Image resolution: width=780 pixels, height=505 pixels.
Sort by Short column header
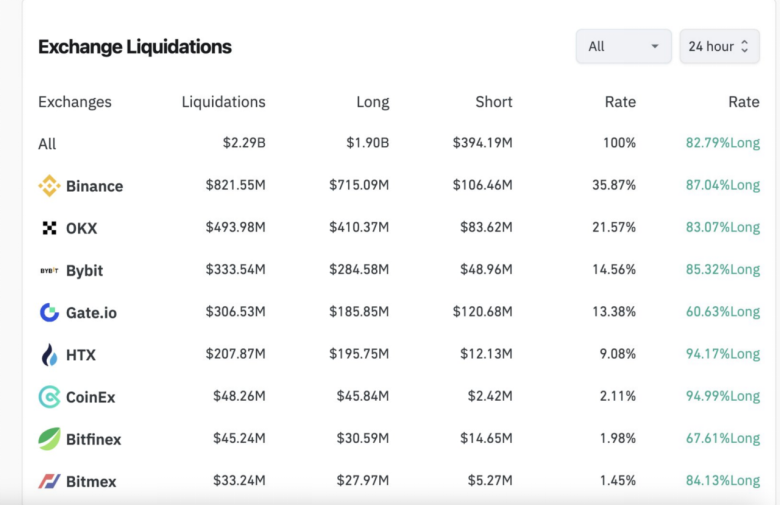coord(494,102)
